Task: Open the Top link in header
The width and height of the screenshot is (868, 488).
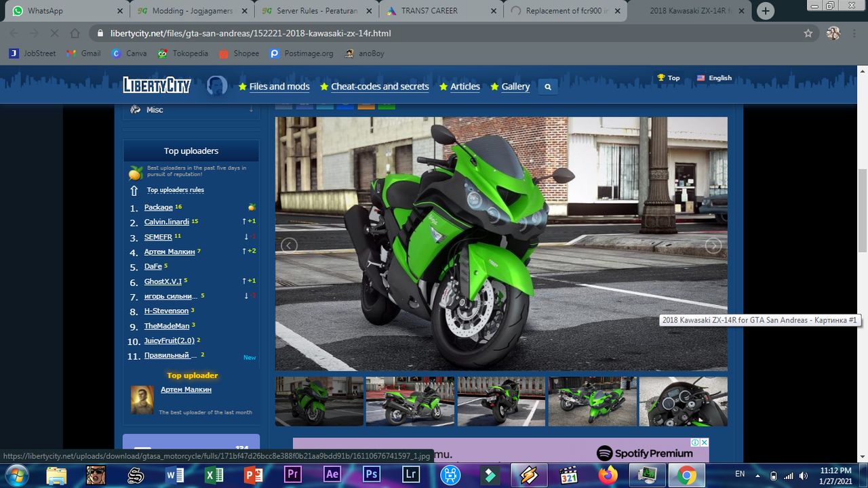Action: [669, 78]
